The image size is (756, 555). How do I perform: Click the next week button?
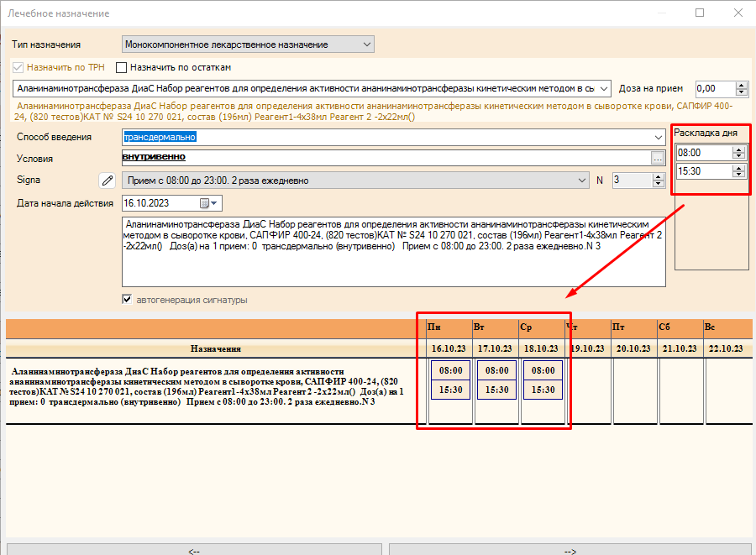tap(570, 550)
